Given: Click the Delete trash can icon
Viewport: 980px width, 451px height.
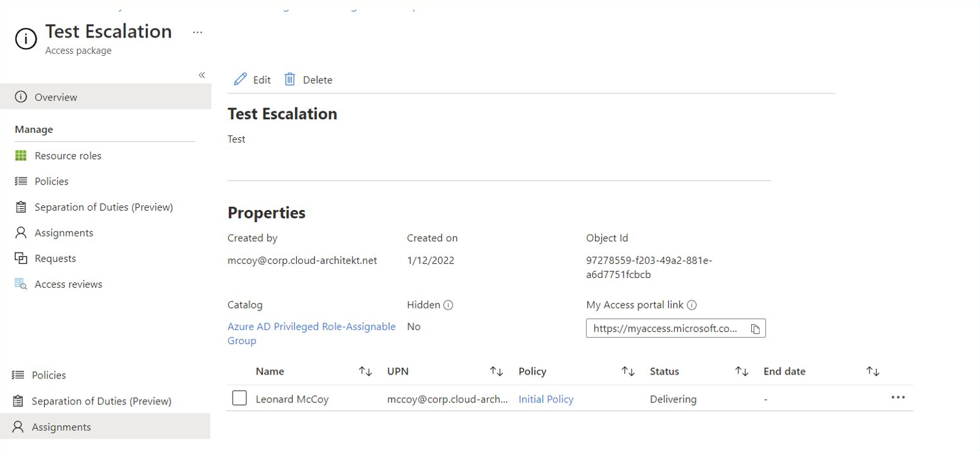Looking at the screenshot, I should 290,79.
